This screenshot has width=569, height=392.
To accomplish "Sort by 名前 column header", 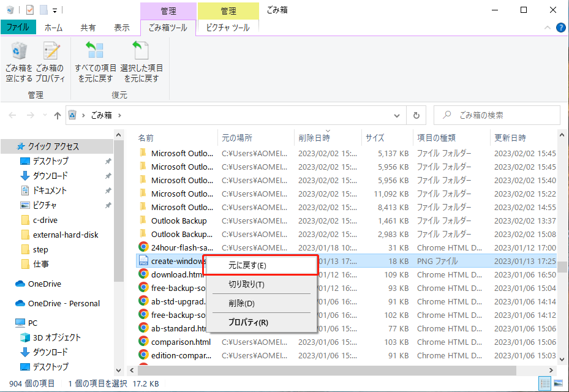I will (176, 138).
